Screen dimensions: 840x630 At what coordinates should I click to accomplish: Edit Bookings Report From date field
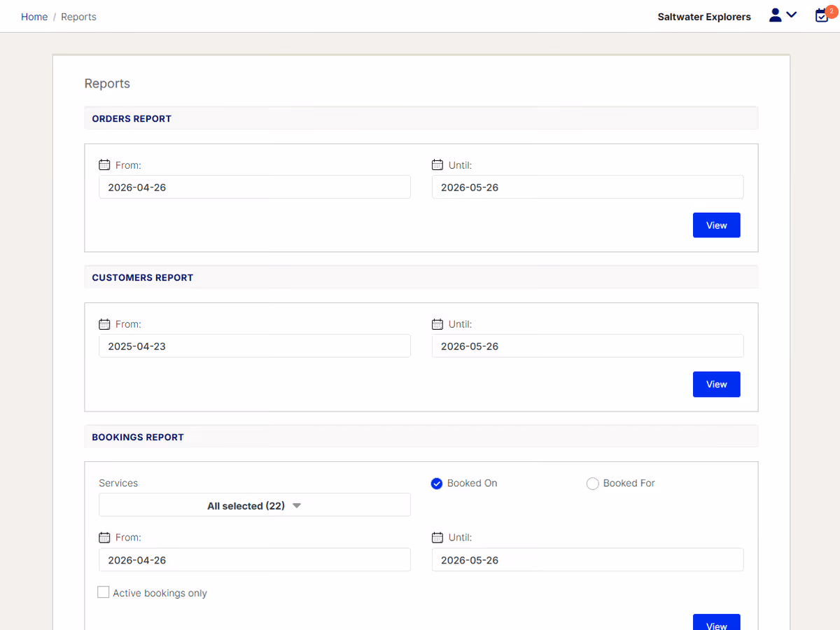point(255,560)
